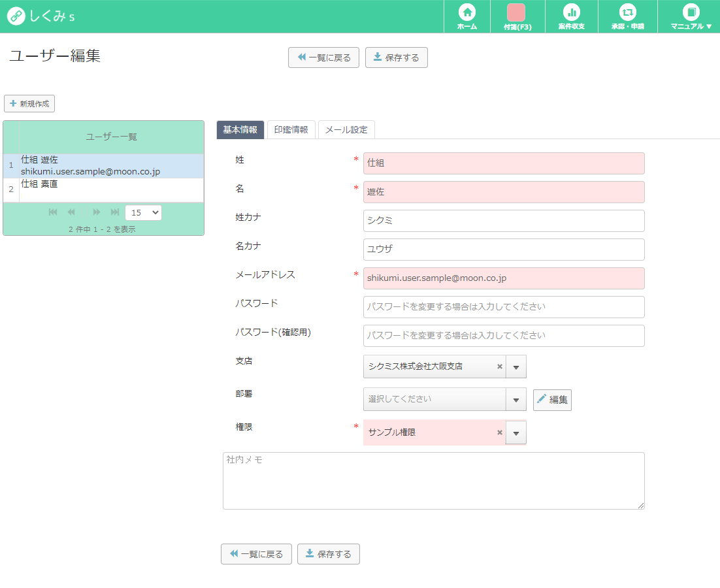This screenshot has height=588, width=720.
Task: Click the パスワード(確認用) input field
Action: (504, 336)
